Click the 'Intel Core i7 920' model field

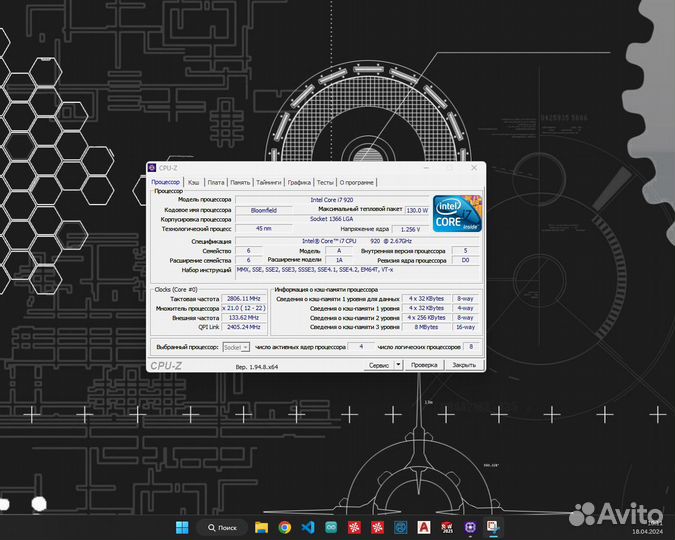coord(332,200)
